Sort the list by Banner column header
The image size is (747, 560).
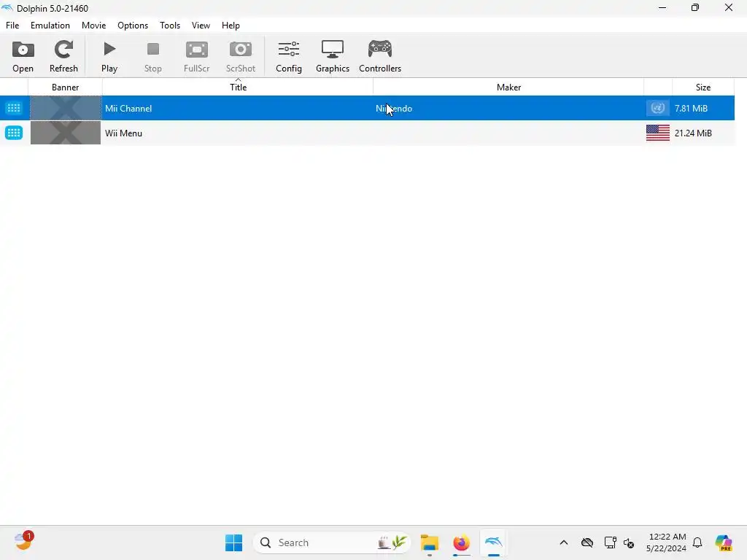click(65, 87)
